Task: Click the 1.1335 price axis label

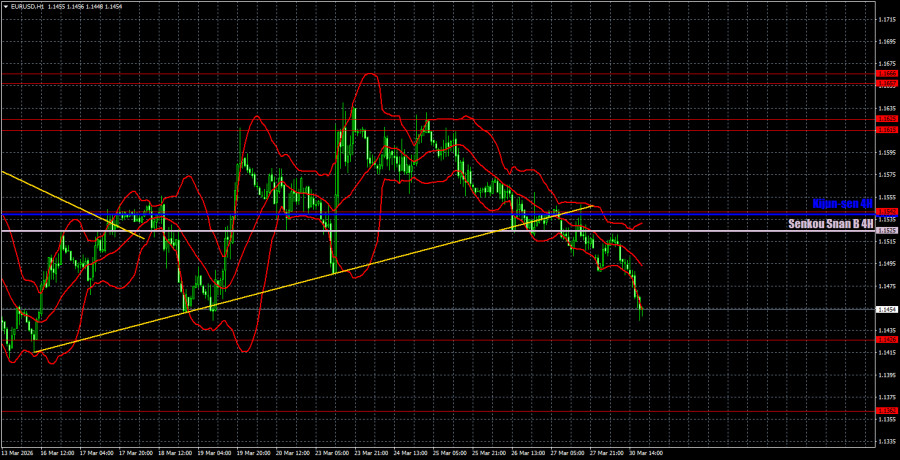Action: pos(887,442)
